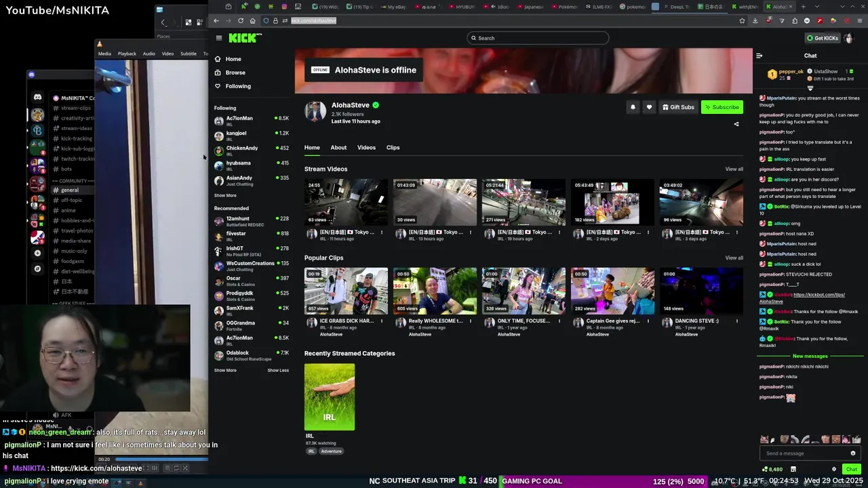Viewport: 868px width, 488px height.
Task: Open options menu for ICE GRABS DICK clip
Action: [x=382, y=321]
